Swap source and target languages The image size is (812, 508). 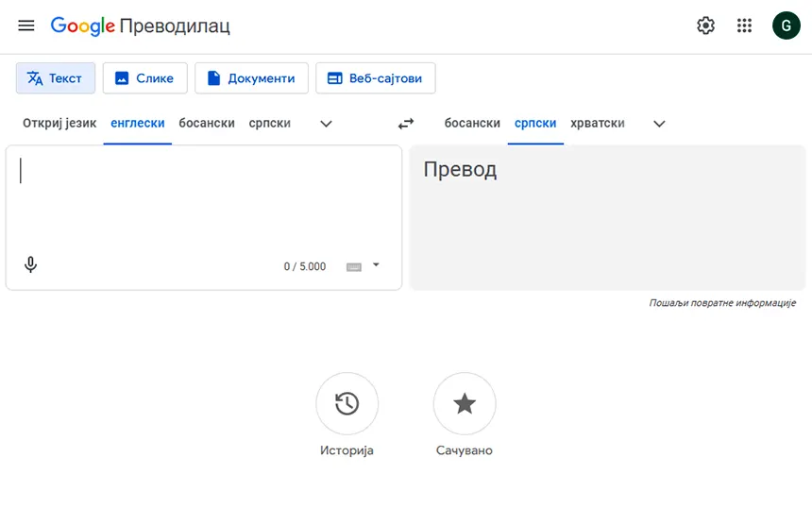[406, 124]
